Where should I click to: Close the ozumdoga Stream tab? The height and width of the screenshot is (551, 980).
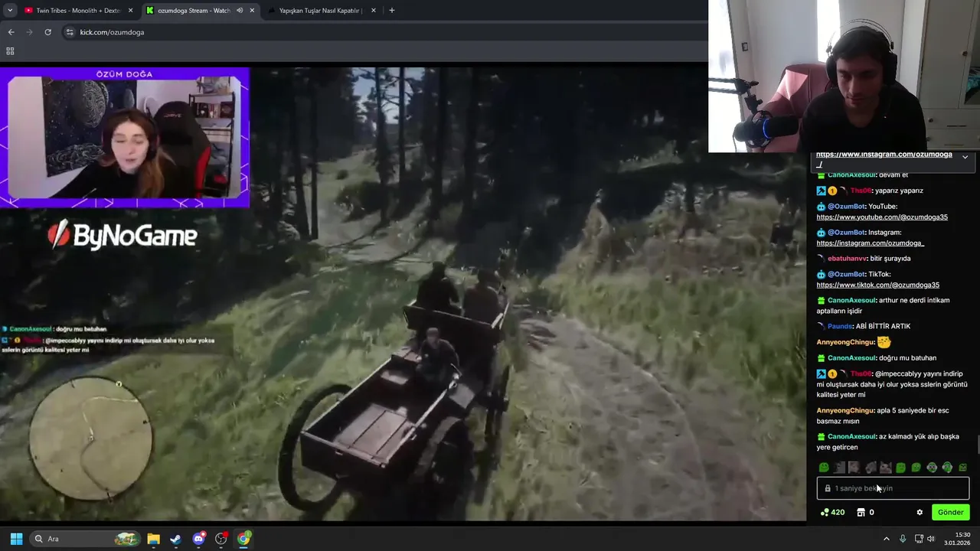point(252,11)
